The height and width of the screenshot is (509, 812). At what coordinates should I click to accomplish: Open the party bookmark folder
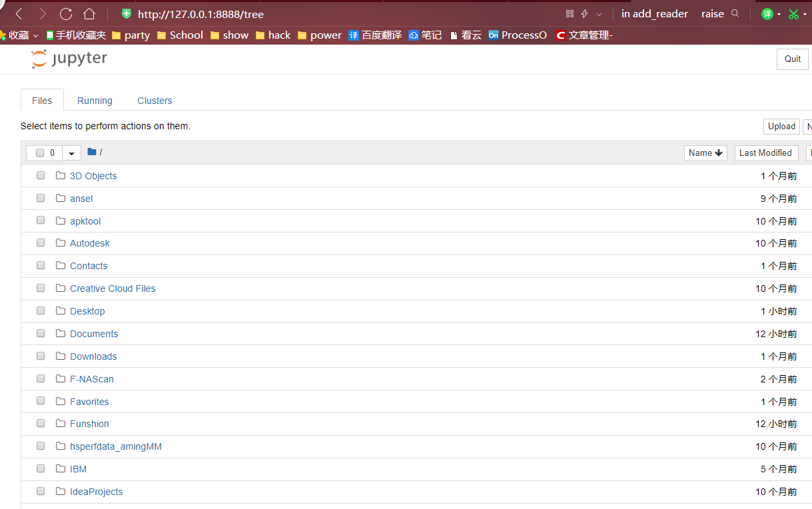tap(131, 35)
